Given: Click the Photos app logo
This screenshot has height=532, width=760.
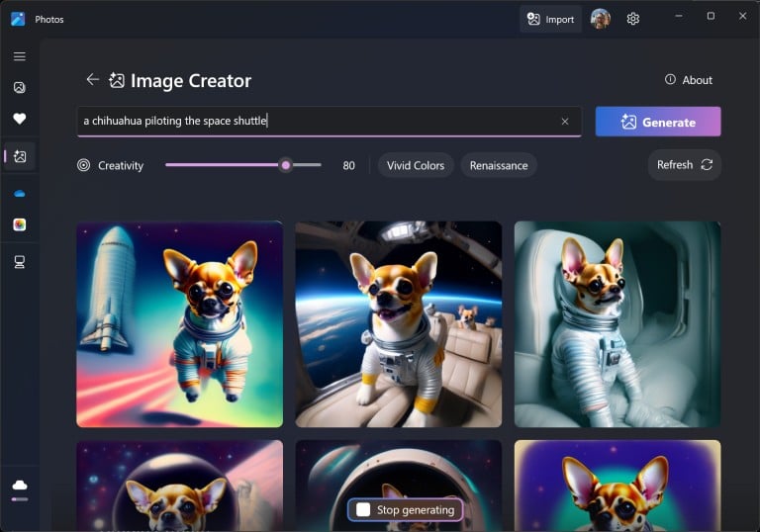Looking at the screenshot, I should click(18, 19).
